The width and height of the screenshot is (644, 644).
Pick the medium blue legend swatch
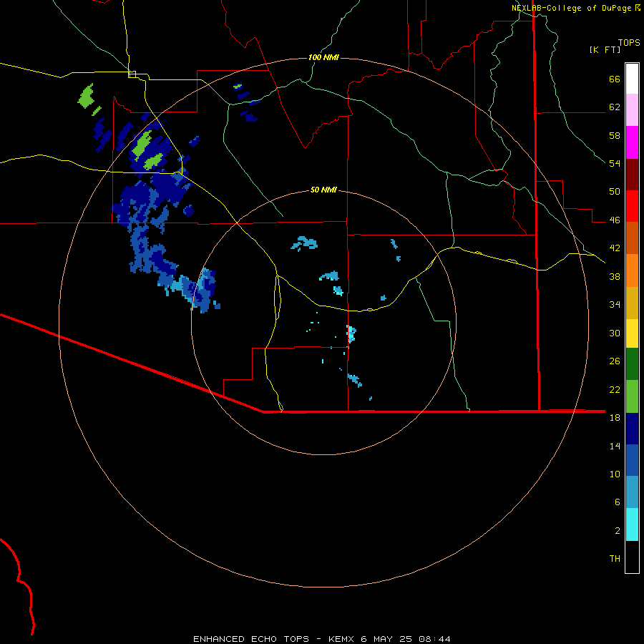click(x=632, y=460)
